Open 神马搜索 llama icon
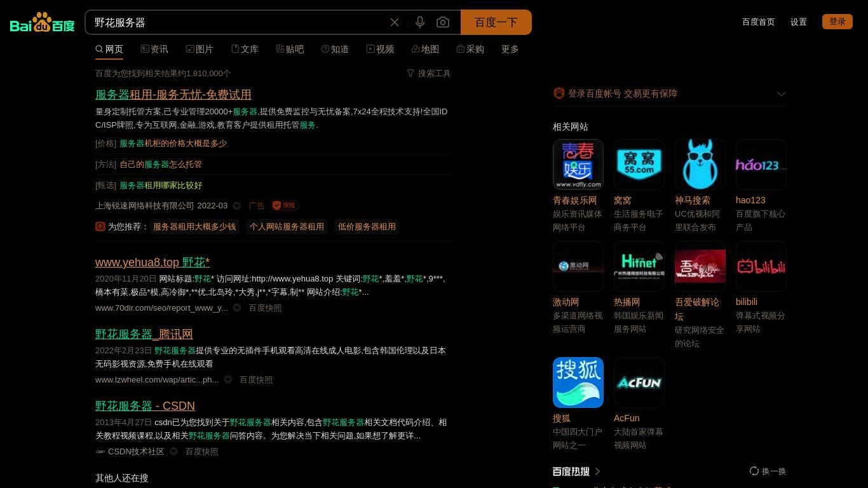Viewport: 868px width, 488px height. point(700,165)
